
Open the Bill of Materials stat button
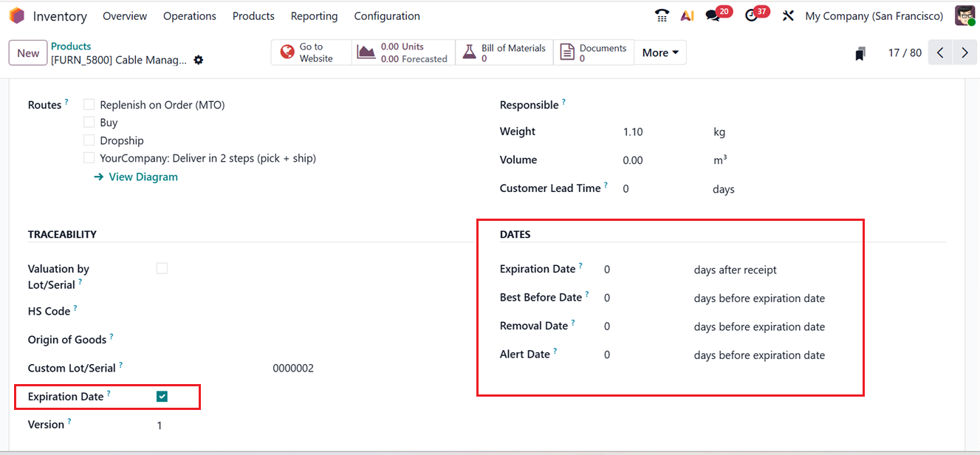[504, 52]
